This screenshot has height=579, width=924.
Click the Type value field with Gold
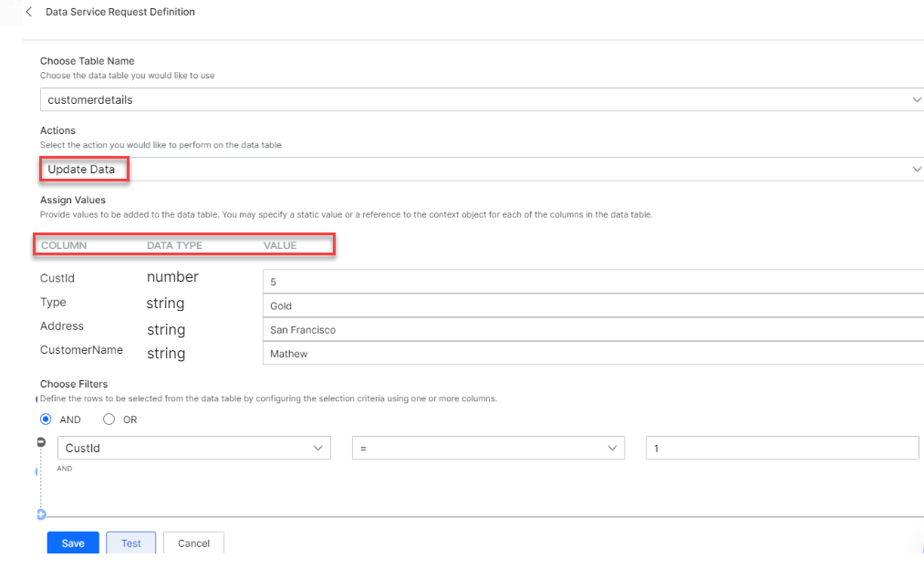click(x=593, y=306)
